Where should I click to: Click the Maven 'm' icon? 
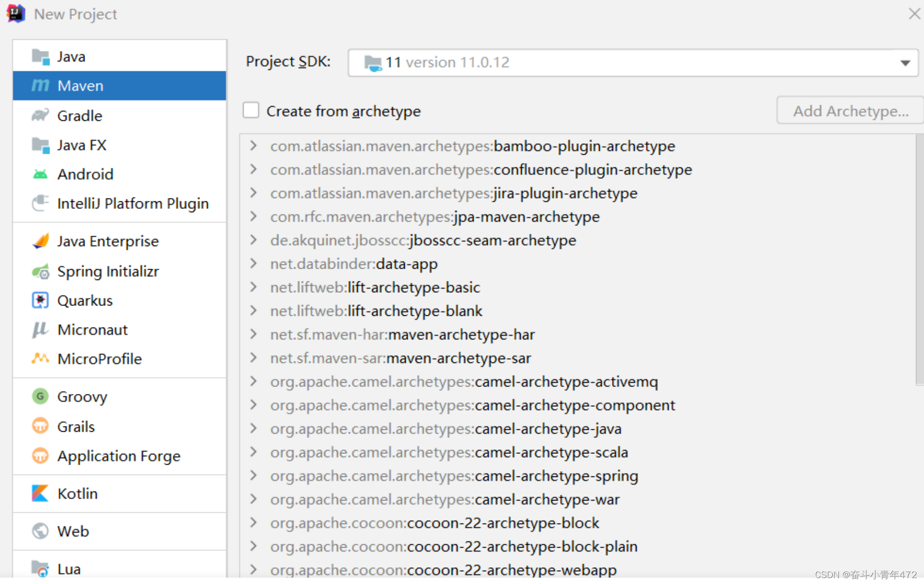click(40, 85)
